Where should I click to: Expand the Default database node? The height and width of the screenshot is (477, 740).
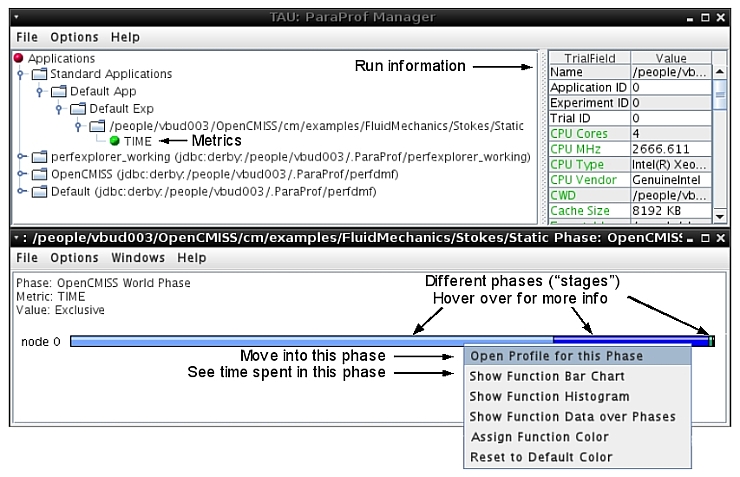(x=21, y=191)
